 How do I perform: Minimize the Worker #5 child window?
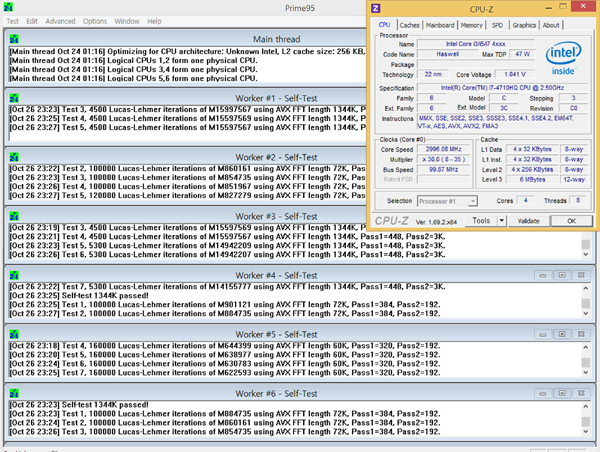[543, 334]
